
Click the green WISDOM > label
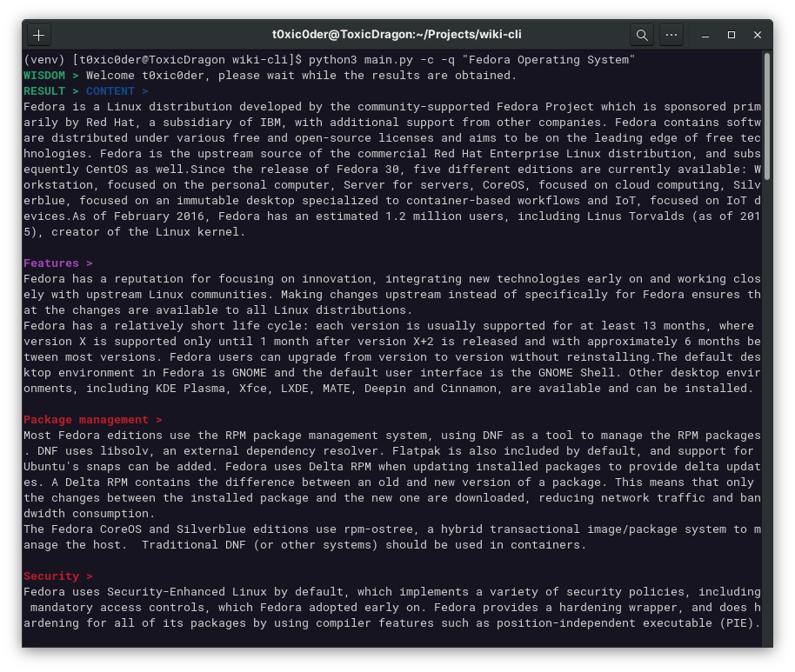[50, 76]
